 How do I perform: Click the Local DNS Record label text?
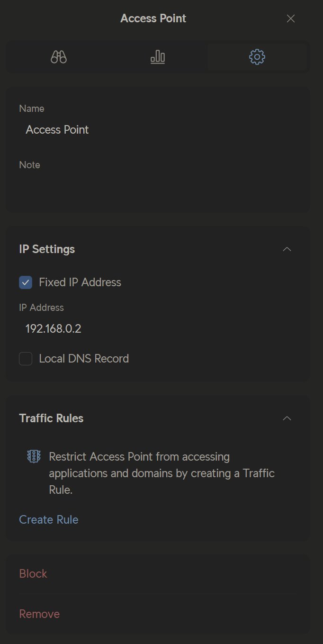point(84,359)
